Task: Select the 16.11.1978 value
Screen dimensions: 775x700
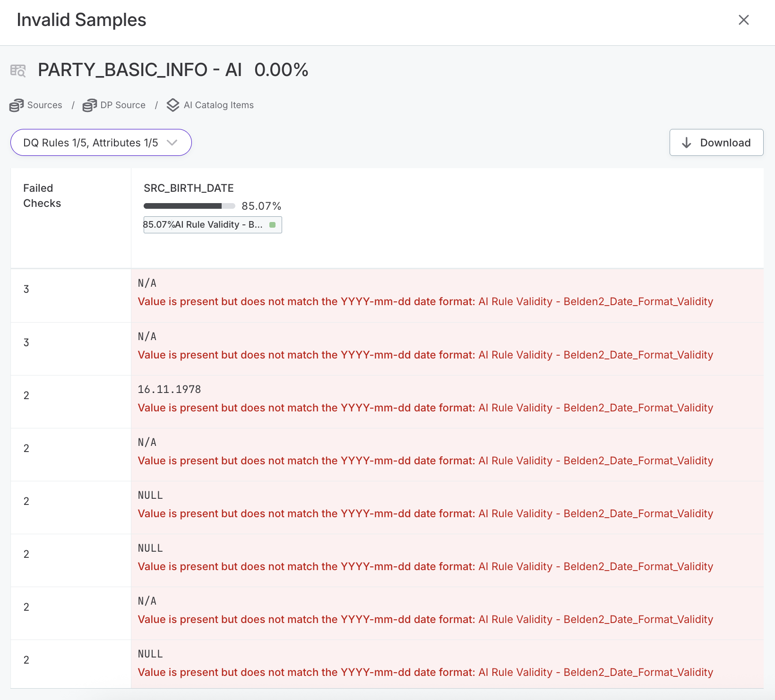Action: pyautogui.click(x=169, y=389)
